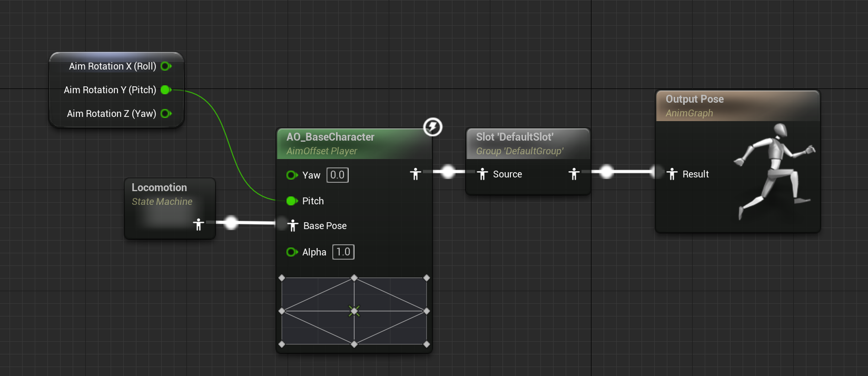Click the 'Base Pose' pin label
868x376 pixels.
(325, 226)
